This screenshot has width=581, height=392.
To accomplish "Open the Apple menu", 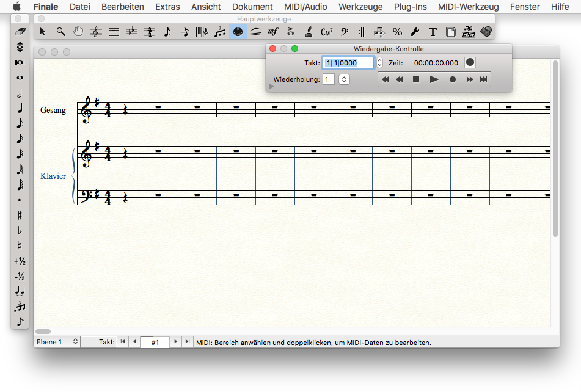I will (x=16, y=7).
